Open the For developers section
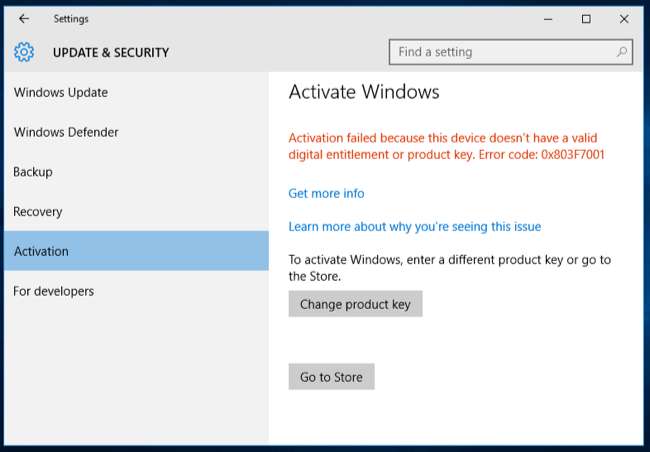650x452 pixels. 54,291
